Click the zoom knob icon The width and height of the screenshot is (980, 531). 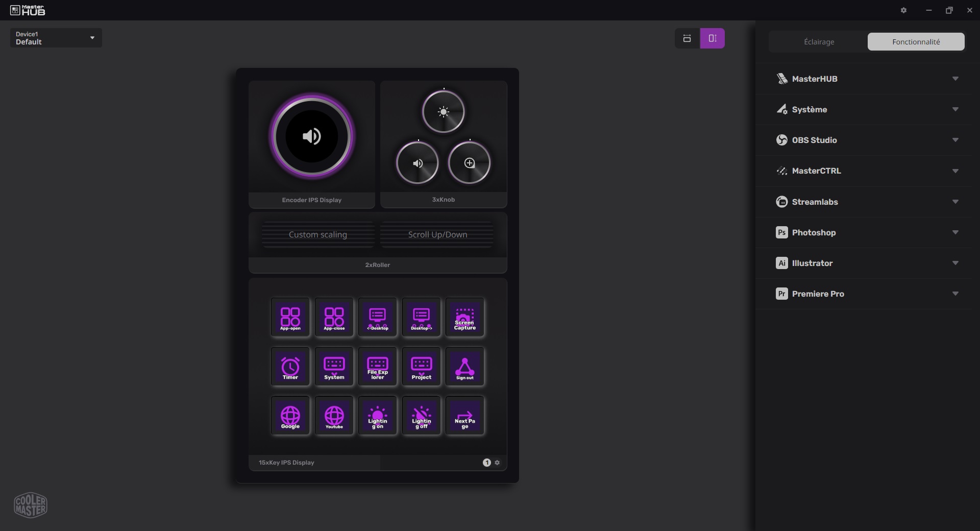[469, 163]
